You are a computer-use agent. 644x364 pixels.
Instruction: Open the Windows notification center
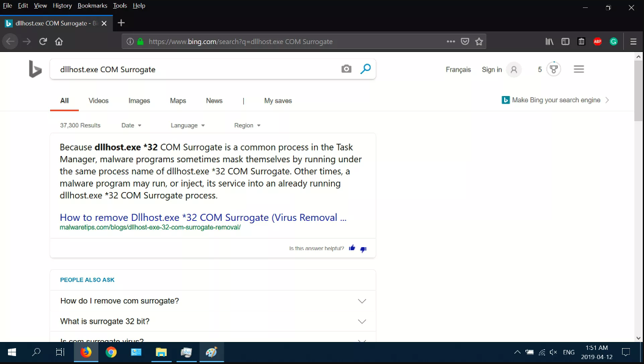coord(626,352)
